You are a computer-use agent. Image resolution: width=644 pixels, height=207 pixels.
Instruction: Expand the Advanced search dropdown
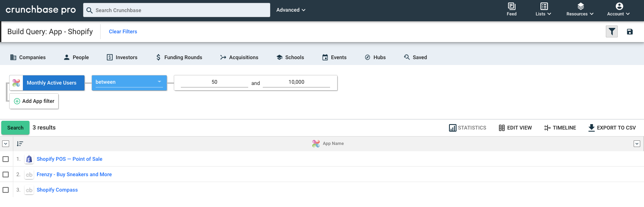click(x=291, y=10)
